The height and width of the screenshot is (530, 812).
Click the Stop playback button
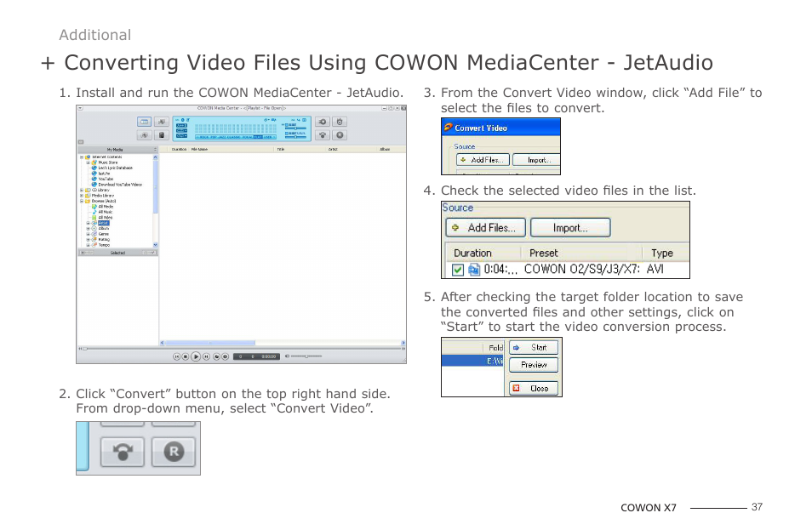[186, 356]
